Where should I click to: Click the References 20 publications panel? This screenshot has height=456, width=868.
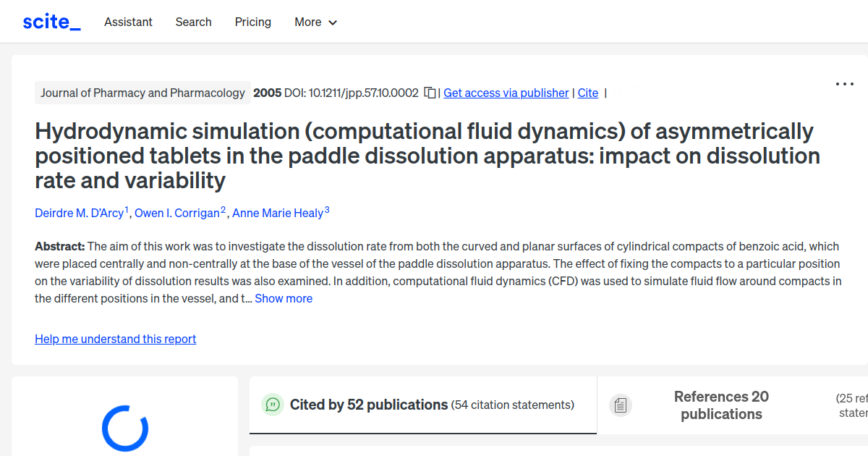pos(721,405)
